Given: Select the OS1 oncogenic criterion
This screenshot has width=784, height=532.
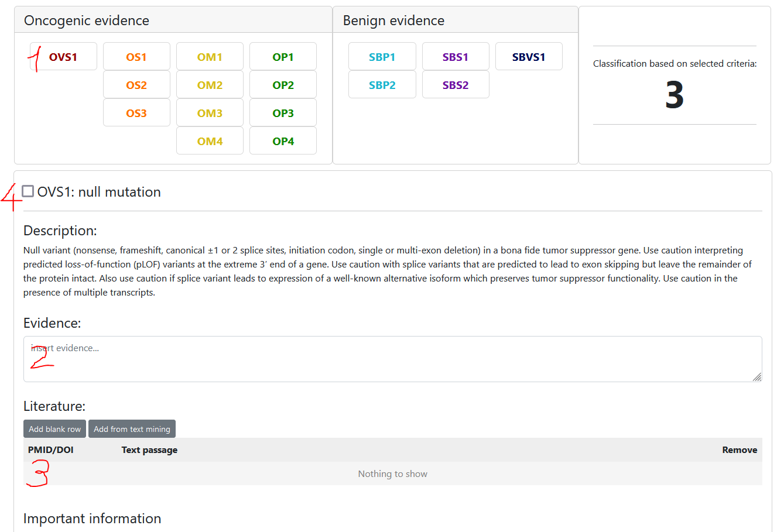Looking at the screenshot, I should [136, 57].
